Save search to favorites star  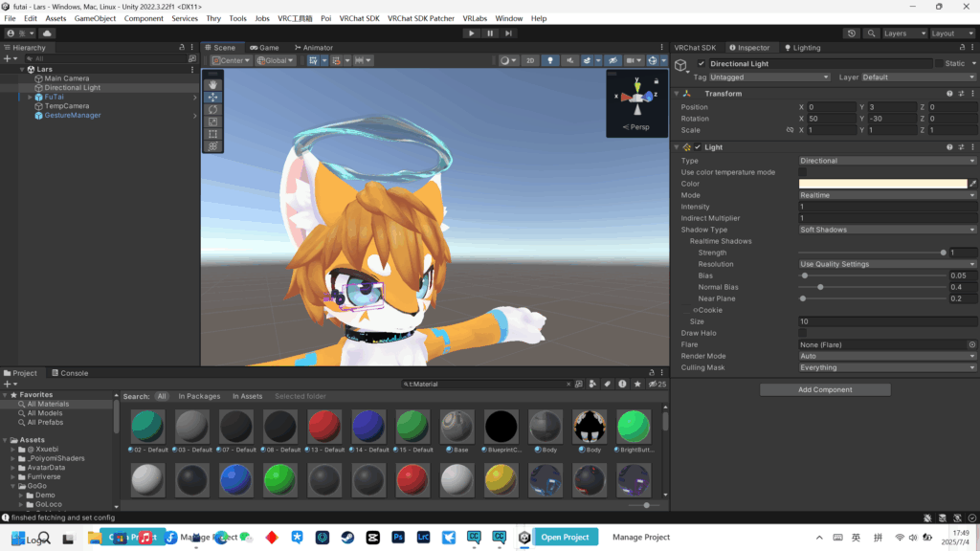637,385
